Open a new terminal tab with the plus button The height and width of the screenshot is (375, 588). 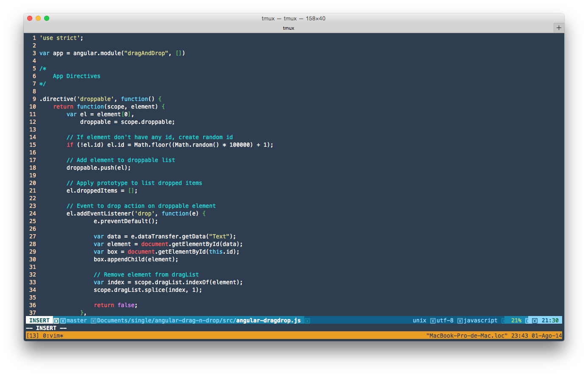559,28
